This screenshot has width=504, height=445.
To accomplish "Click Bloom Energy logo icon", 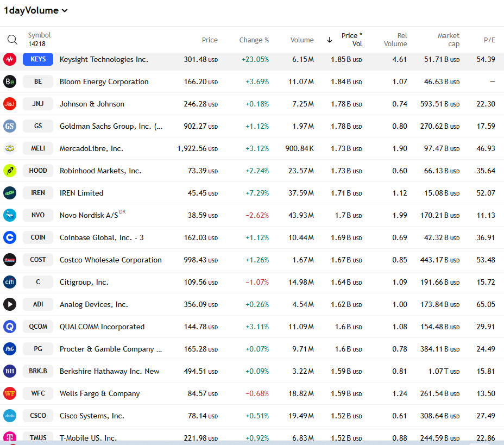I will [x=10, y=82].
